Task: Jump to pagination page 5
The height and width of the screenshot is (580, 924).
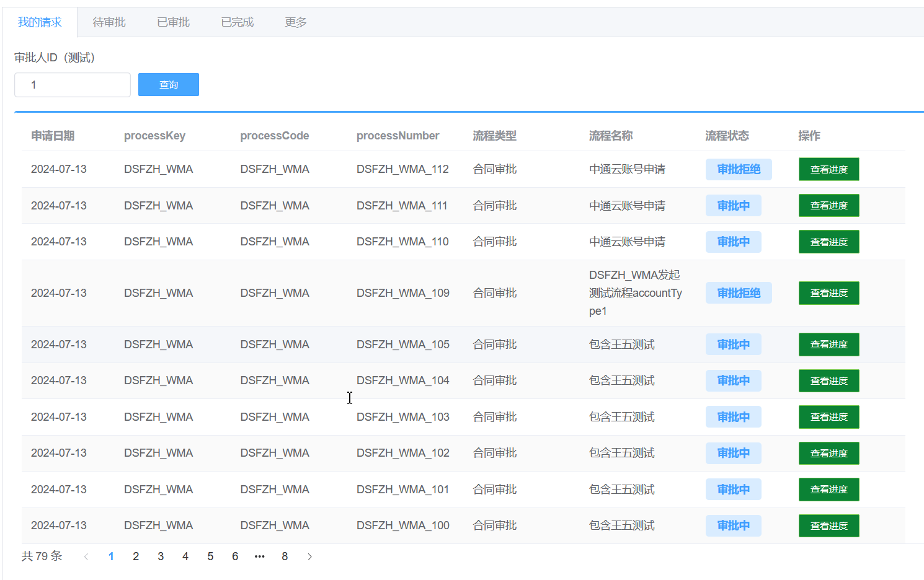Action: click(x=210, y=556)
